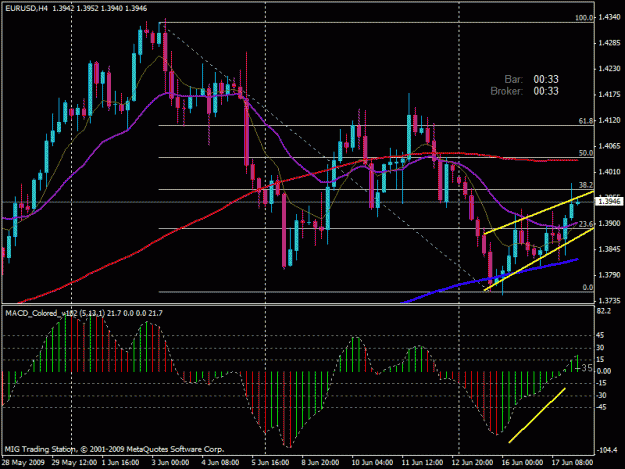625x469 pixels.
Task: Click the Fibonacci 38.2 level label
Action: tap(586, 185)
